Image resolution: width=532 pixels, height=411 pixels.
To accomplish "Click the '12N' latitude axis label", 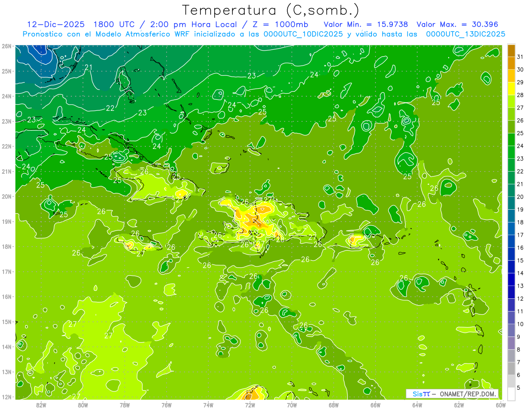I will coord(6,397).
